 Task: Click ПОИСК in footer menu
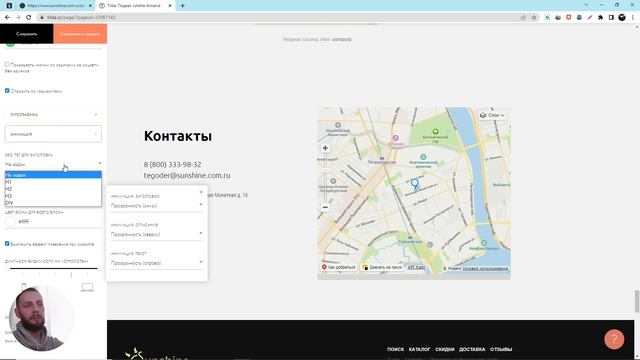pyautogui.click(x=396, y=349)
